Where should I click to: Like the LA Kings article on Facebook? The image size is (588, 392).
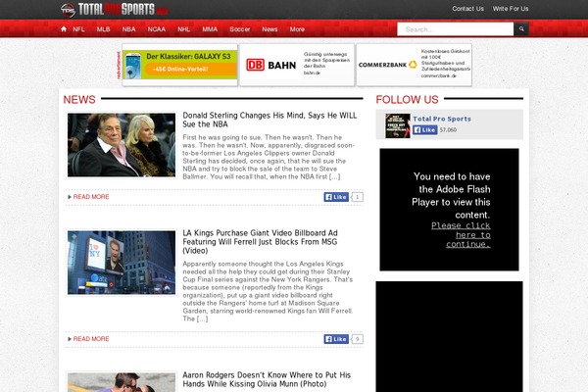336,339
